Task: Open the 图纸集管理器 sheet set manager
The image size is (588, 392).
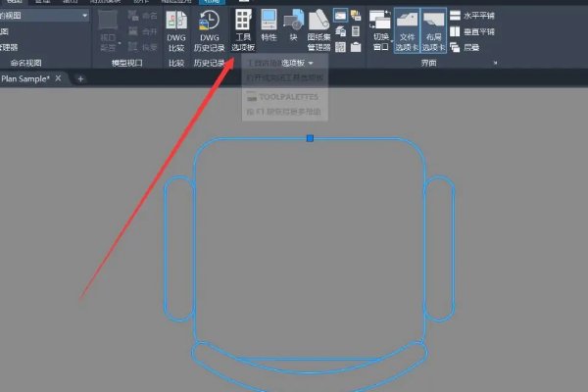Action: (318, 30)
